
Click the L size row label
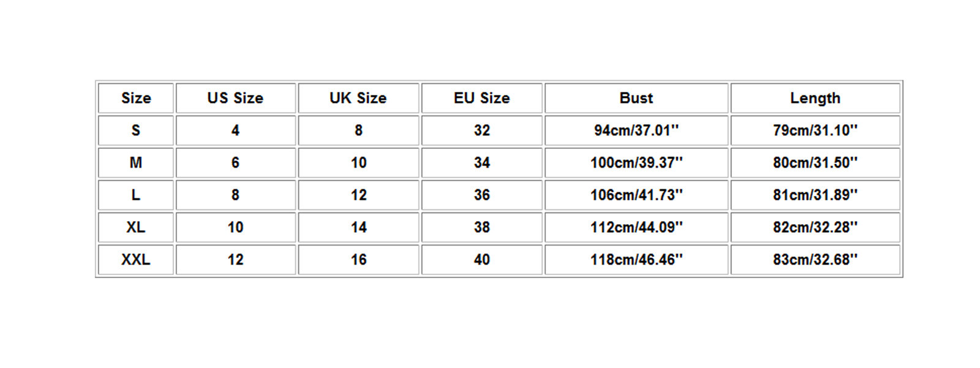pyautogui.click(x=136, y=195)
